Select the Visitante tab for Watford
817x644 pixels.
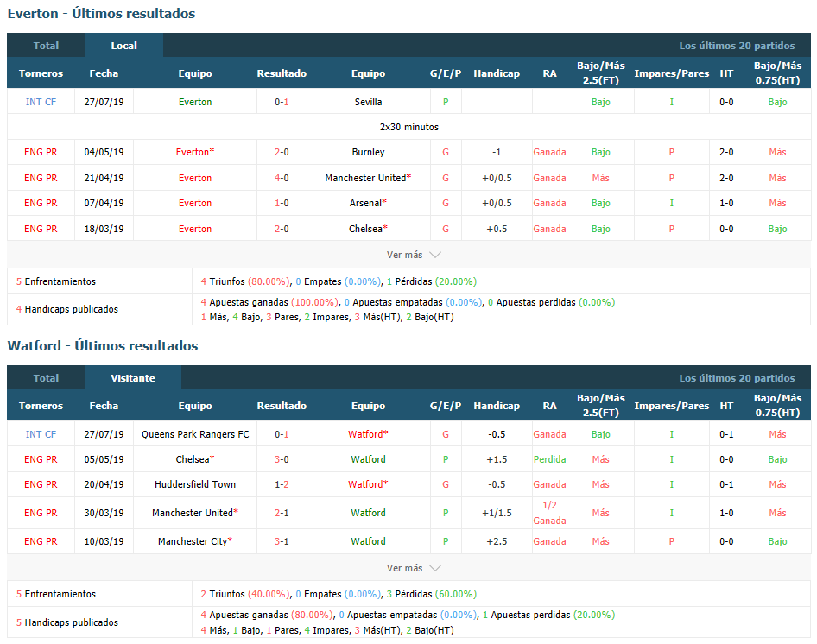tap(133, 378)
